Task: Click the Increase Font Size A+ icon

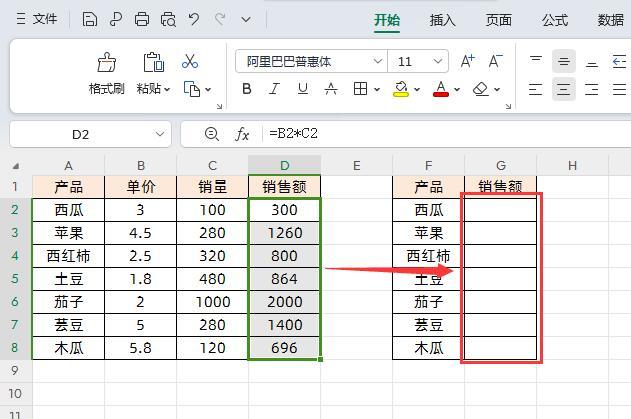Action: [x=467, y=62]
